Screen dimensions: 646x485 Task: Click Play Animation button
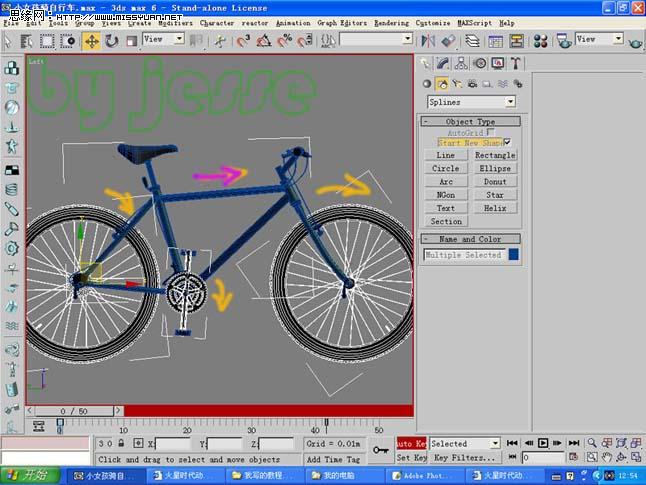[543, 443]
